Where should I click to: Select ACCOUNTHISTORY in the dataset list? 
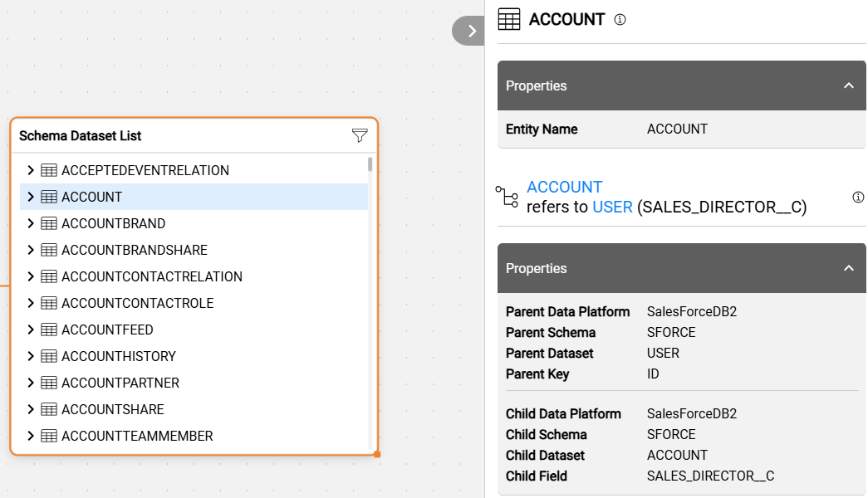[119, 356]
